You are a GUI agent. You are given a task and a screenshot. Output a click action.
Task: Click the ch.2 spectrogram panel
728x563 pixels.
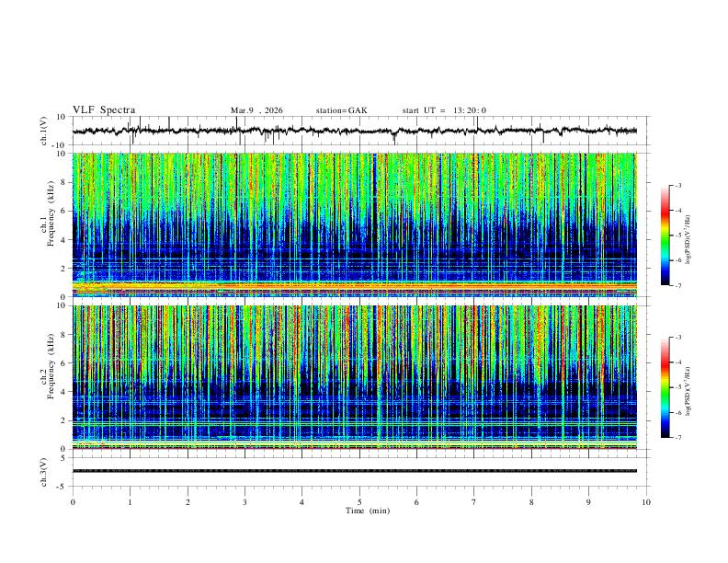(355, 377)
